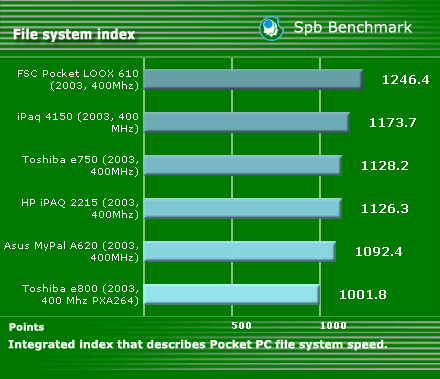Click the FSC Pocket LOOX 610 label
The image size is (440, 379).
click(78, 80)
